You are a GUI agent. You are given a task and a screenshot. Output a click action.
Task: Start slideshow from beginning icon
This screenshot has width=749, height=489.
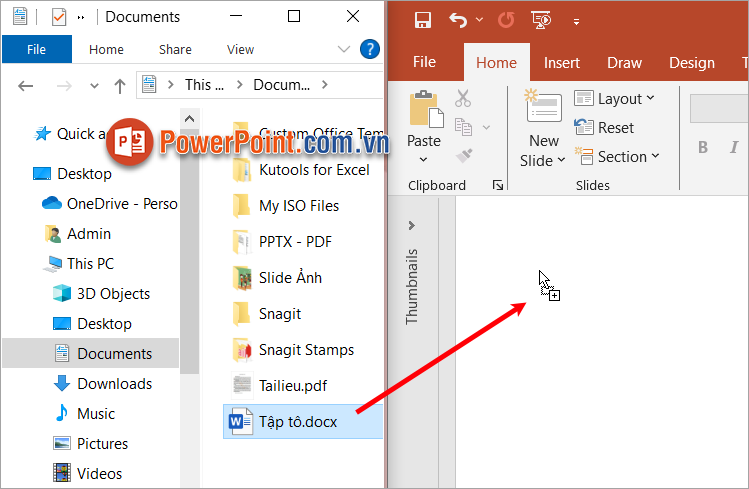click(x=541, y=20)
